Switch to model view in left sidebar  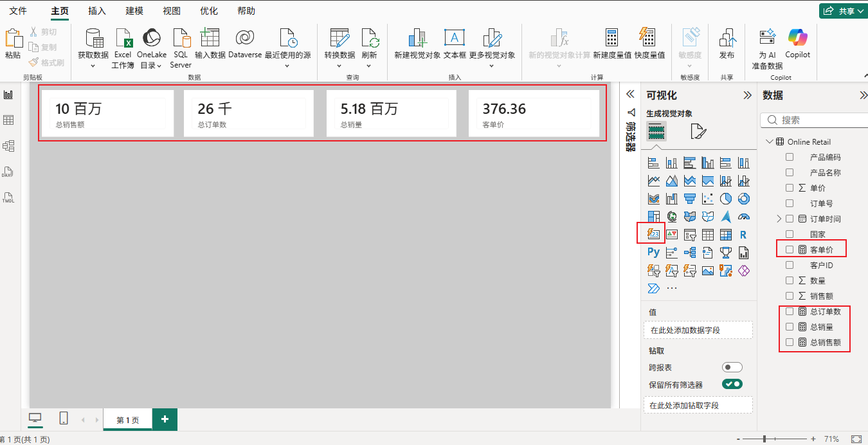coord(9,146)
